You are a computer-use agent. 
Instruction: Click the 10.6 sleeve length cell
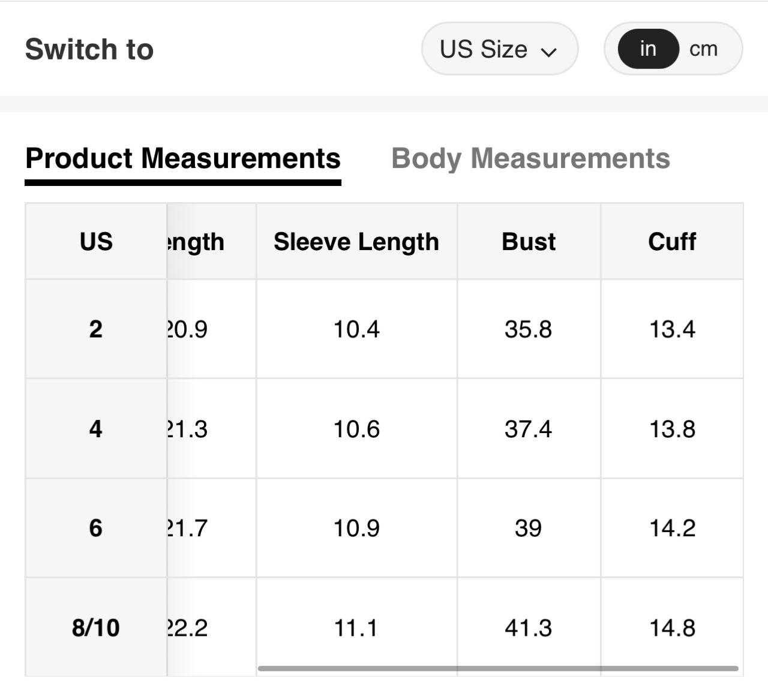(356, 429)
